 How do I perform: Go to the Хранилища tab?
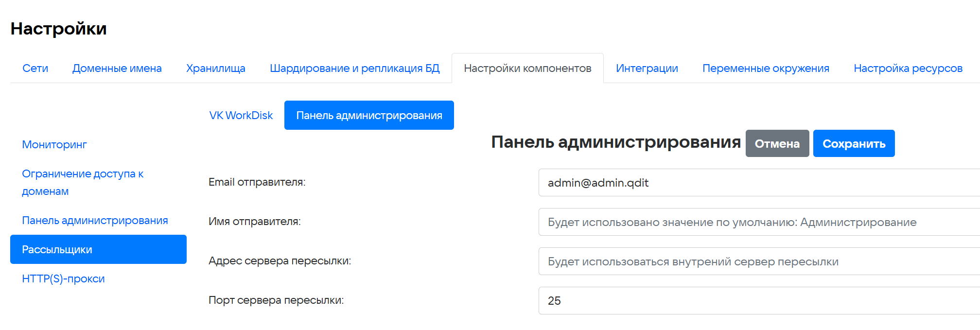tap(215, 69)
